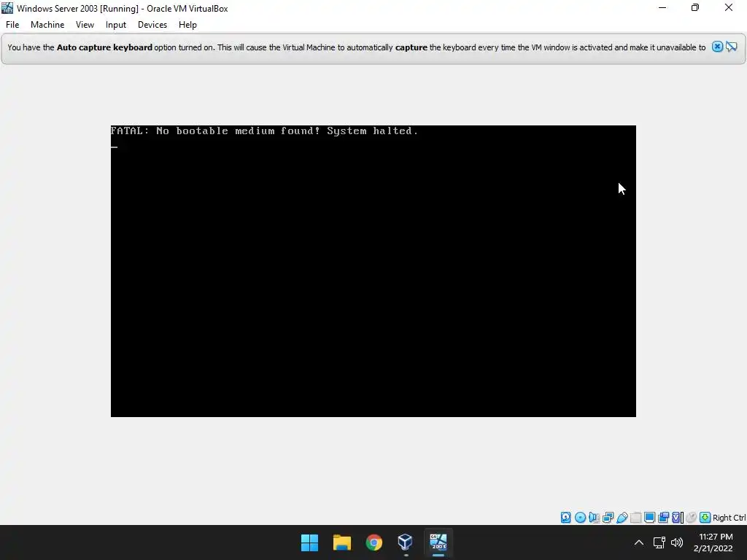
Task: Close the VirtualBox VM window
Action: tap(729, 7)
